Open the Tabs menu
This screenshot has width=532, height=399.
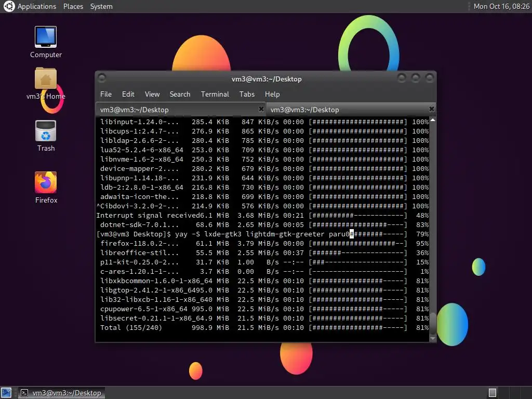(247, 95)
